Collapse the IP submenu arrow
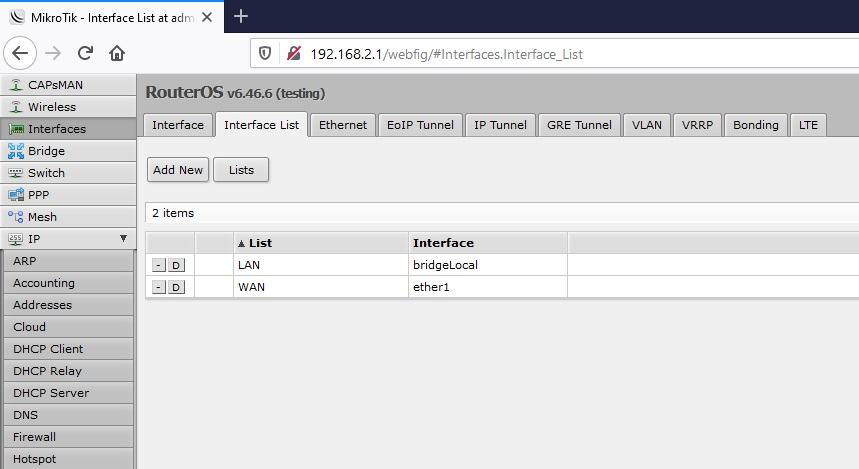 (123, 238)
